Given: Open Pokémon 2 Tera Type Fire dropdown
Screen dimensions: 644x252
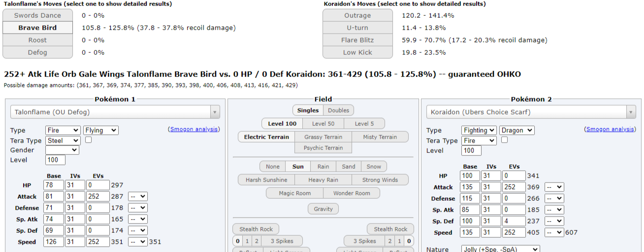Looking at the screenshot, I should pyautogui.click(x=479, y=140).
